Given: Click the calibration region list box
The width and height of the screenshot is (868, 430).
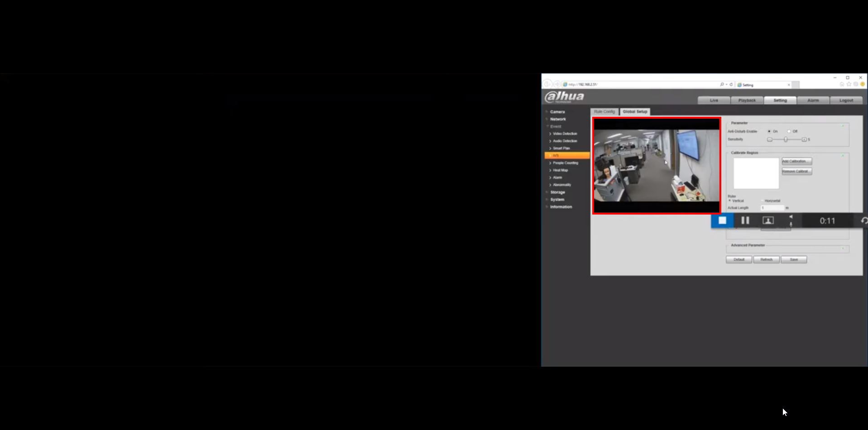Looking at the screenshot, I should 756,173.
